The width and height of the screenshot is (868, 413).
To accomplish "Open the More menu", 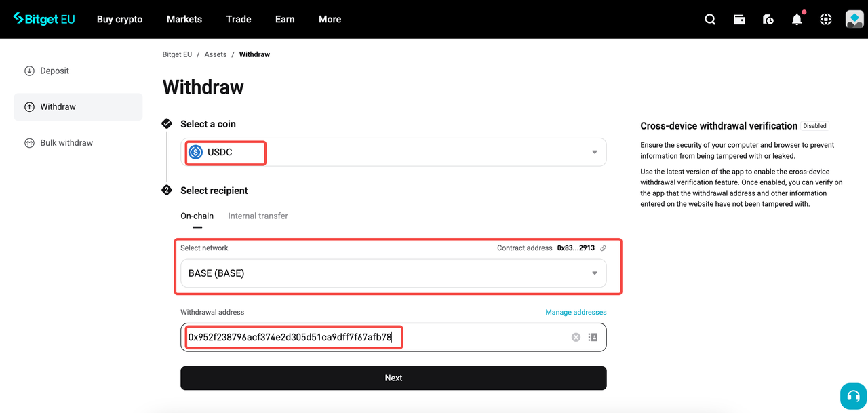I will coord(330,19).
